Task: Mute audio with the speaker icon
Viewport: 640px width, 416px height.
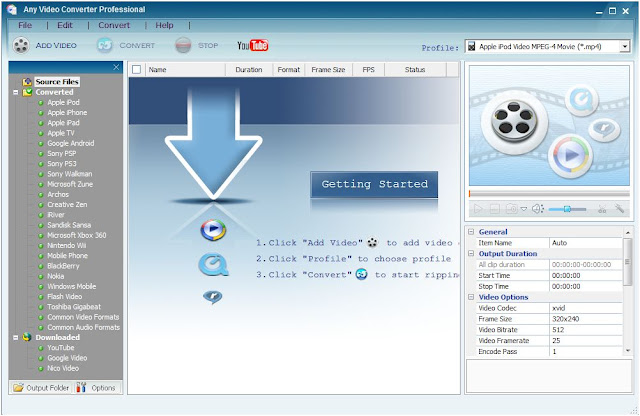Action: click(537, 209)
